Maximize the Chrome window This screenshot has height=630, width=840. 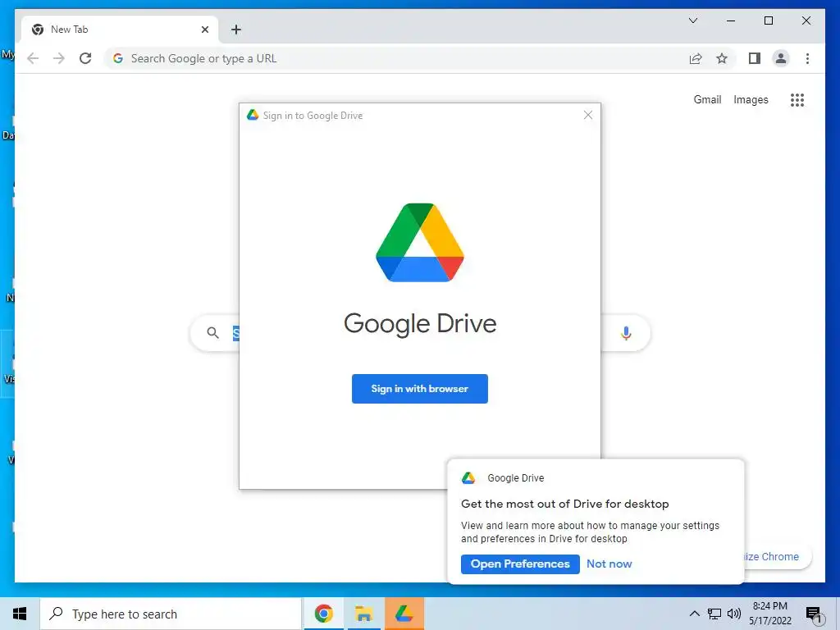[768, 21]
